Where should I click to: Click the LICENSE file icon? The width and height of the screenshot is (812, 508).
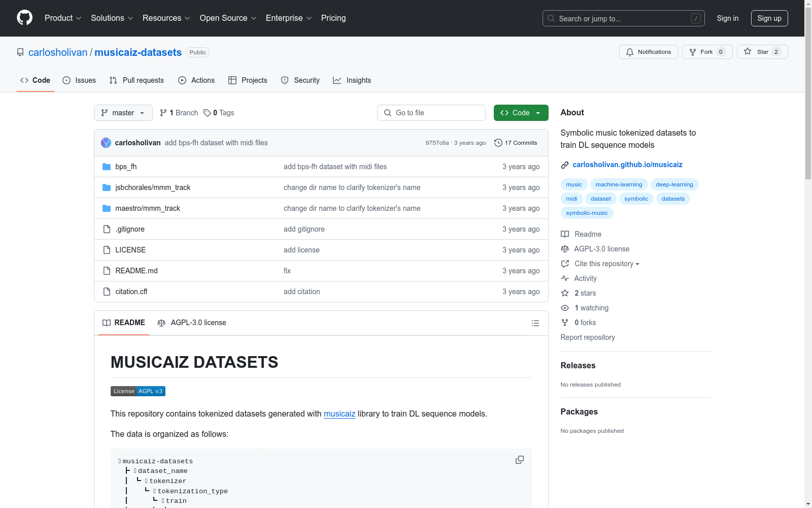coord(107,250)
